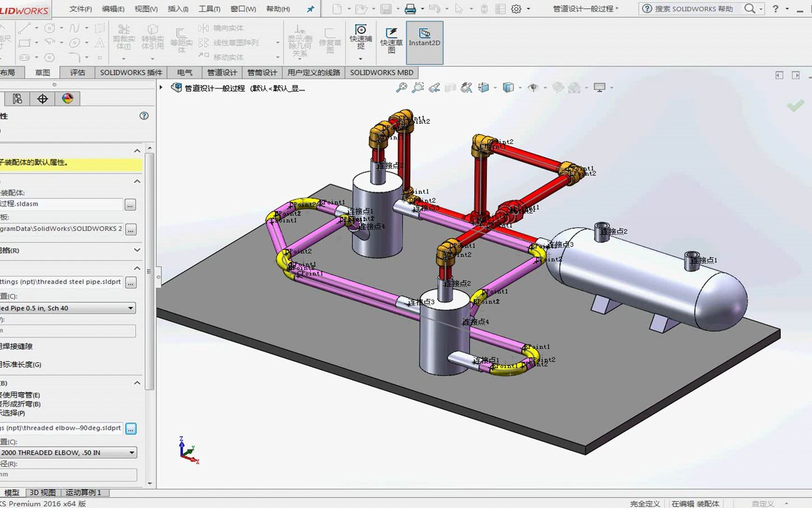
Task: Open the 运动算例 1 bottom tab
Action: [x=84, y=492]
